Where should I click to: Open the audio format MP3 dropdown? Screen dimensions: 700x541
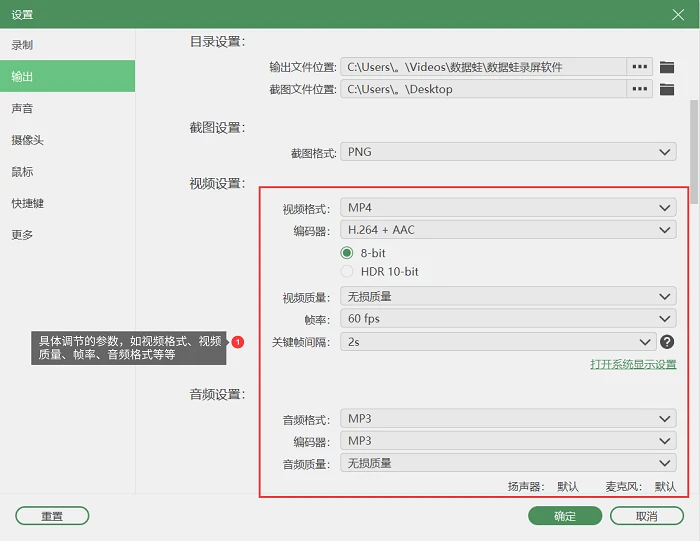pyautogui.click(x=508, y=419)
